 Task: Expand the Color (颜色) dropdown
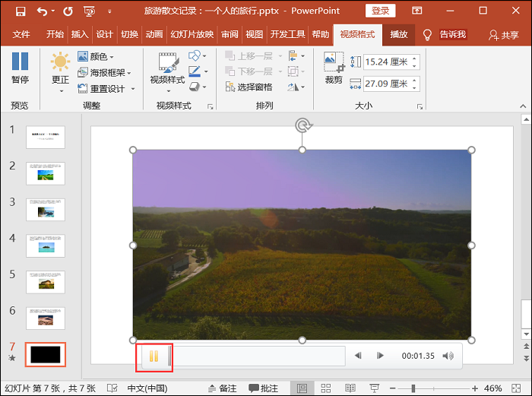click(x=96, y=57)
